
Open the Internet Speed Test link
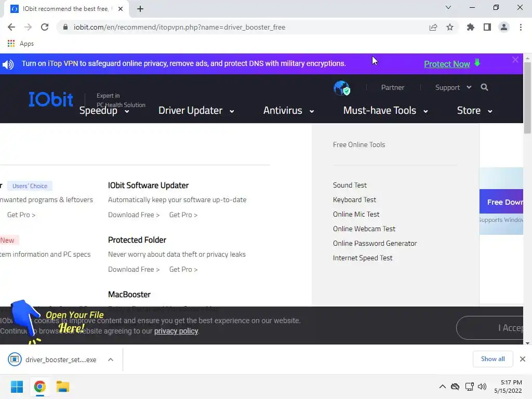[362, 258]
